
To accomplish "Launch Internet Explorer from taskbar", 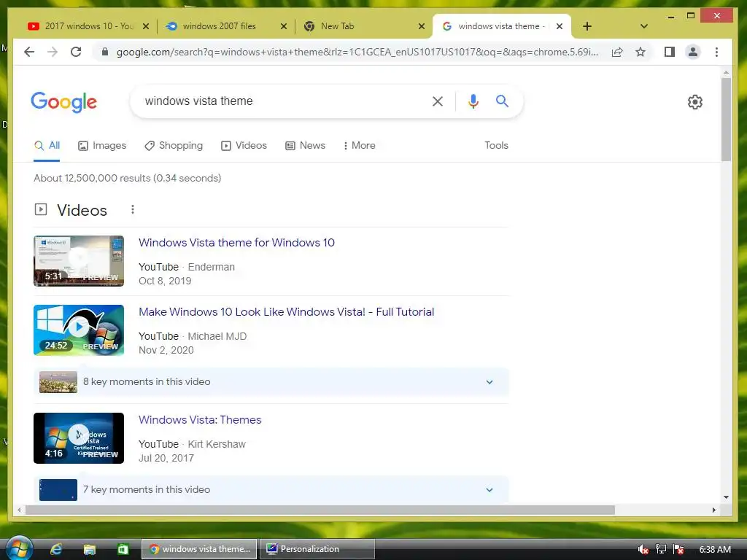I will pyautogui.click(x=56, y=549).
